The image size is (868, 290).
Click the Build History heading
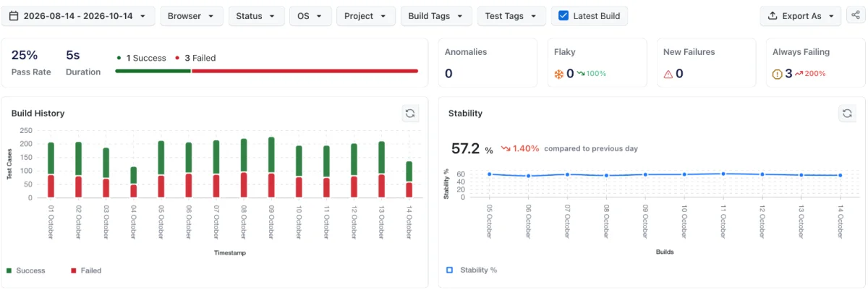click(38, 114)
